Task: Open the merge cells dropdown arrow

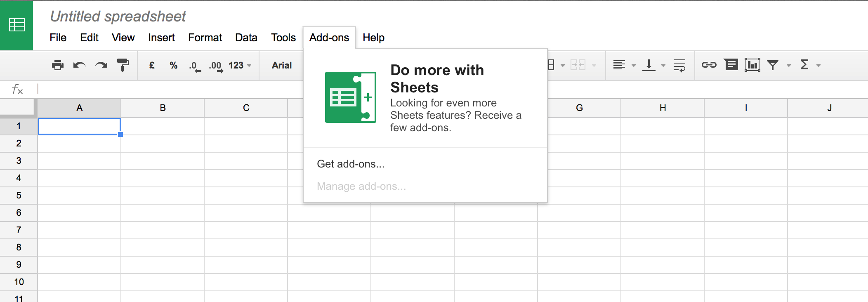Action: 594,66
